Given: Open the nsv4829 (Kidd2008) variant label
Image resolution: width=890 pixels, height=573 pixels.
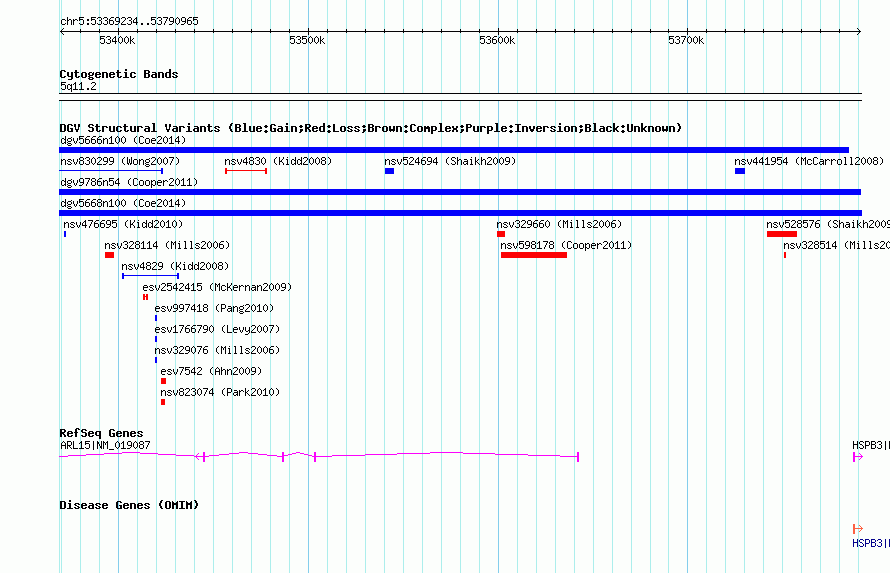Looking at the screenshot, I should pyautogui.click(x=175, y=266).
